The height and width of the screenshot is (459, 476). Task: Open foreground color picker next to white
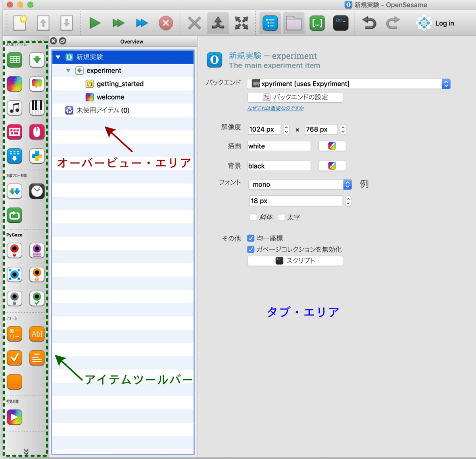click(332, 146)
